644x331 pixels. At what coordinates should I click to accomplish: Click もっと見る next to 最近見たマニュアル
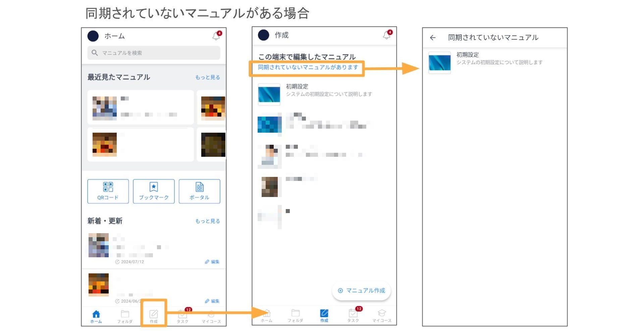click(x=207, y=77)
